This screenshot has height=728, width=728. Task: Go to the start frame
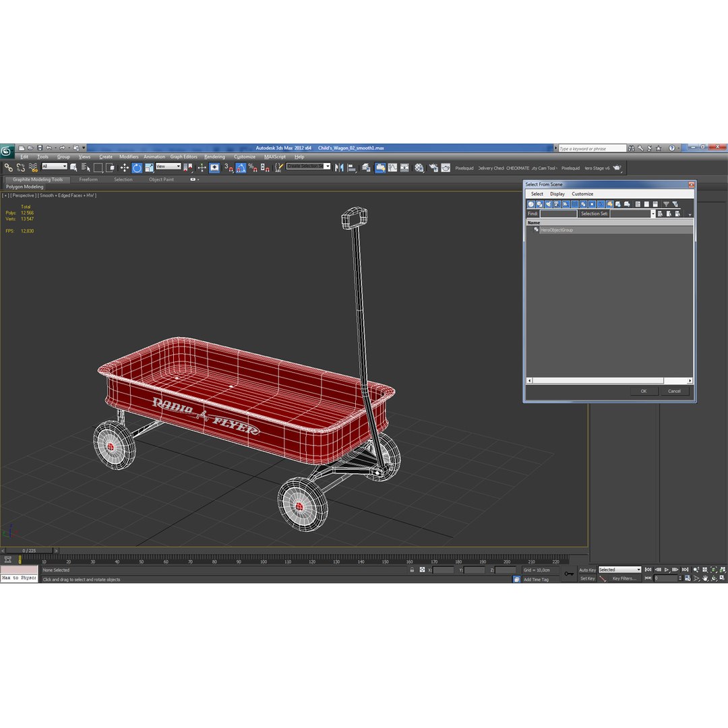[x=648, y=570]
